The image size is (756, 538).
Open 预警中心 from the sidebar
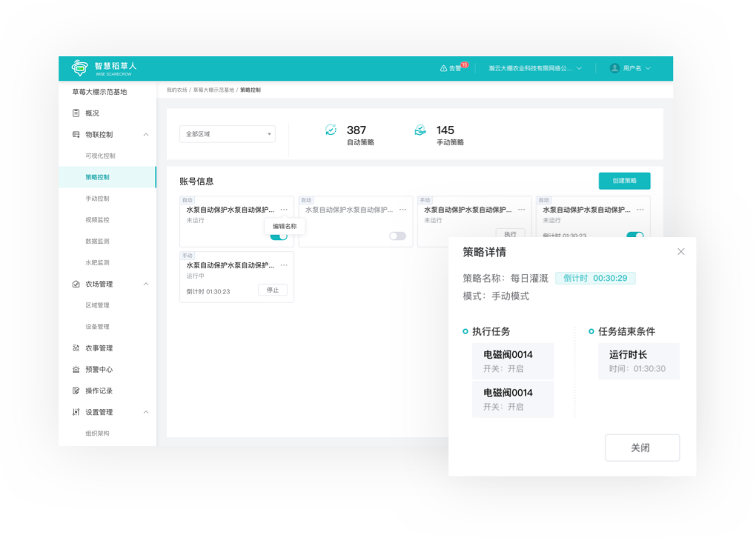99,369
